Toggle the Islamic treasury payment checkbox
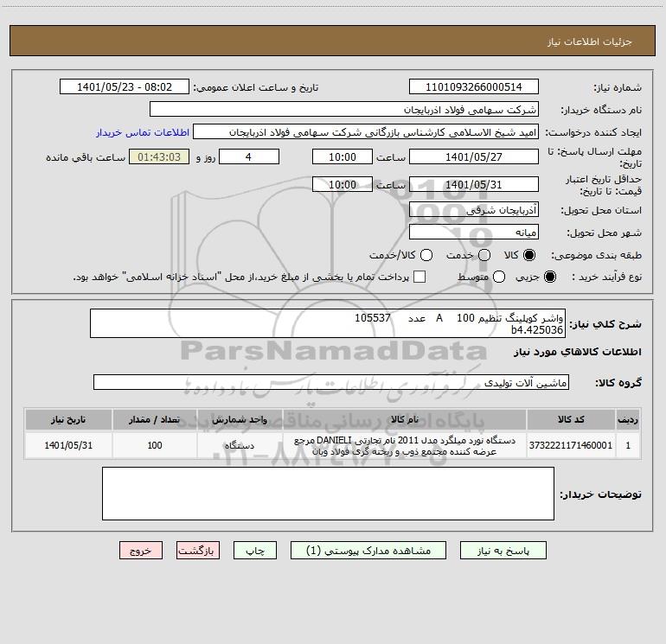The height and width of the screenshot is (644, 666). [x=419, y=277]
